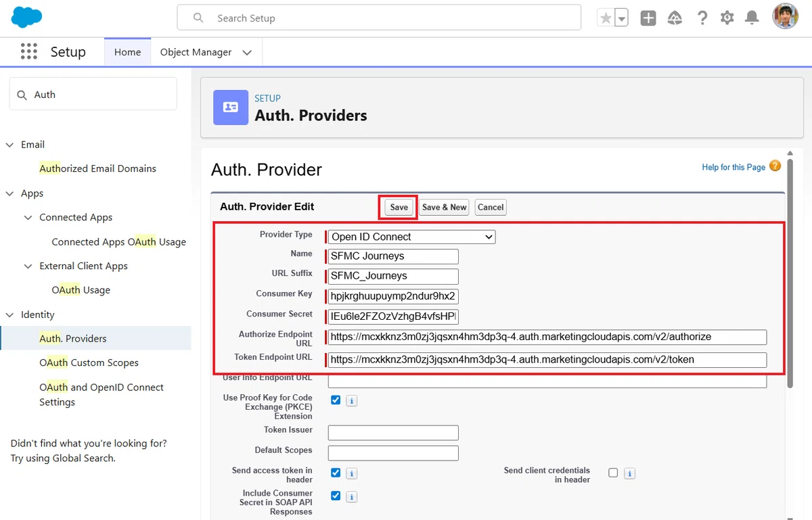Click the Send client credentials info icon
This screenshot has width=812, height=520.
click(x=629, y=473)
